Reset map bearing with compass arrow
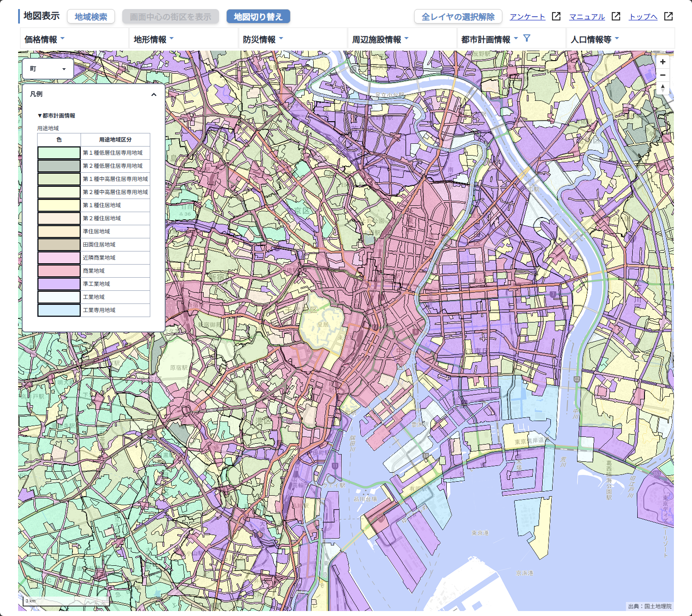 pos(663,88)
